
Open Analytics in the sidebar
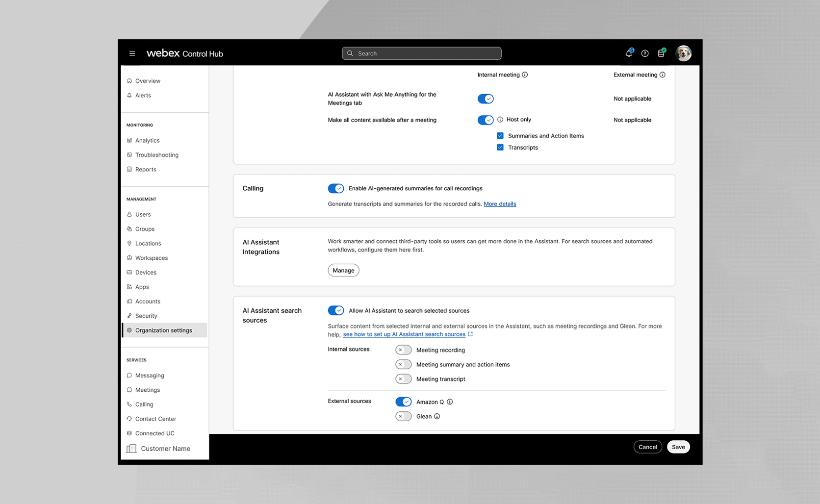[147, 141]
